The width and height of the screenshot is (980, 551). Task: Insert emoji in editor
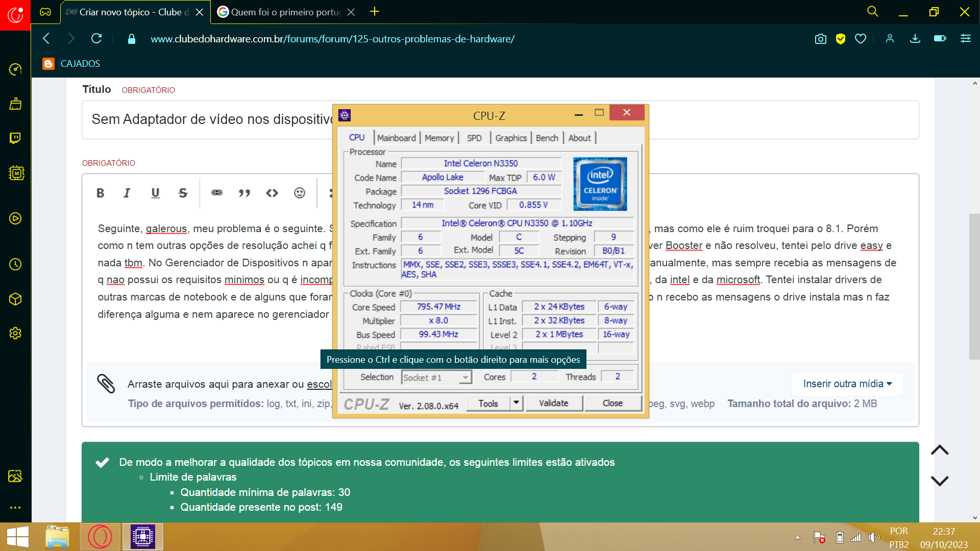coord(300,193)
